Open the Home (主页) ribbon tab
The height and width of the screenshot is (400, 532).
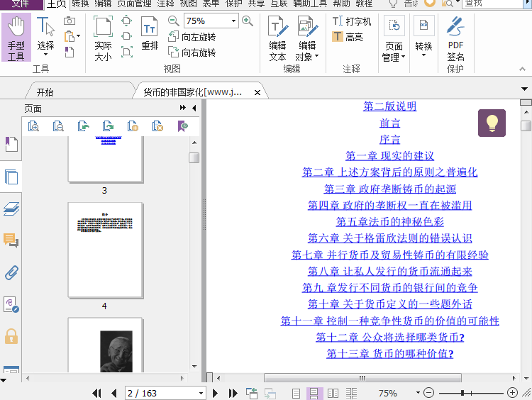(56, 4)
